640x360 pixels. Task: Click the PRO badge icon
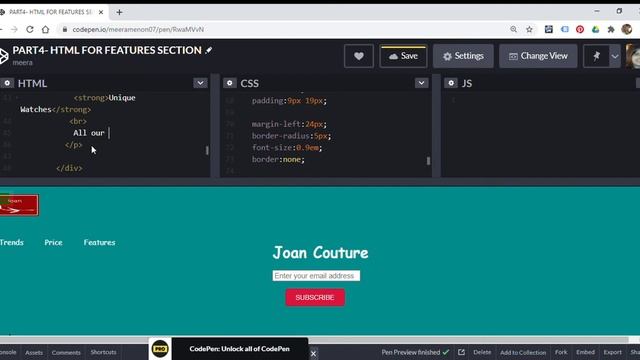tap(160, 349)
